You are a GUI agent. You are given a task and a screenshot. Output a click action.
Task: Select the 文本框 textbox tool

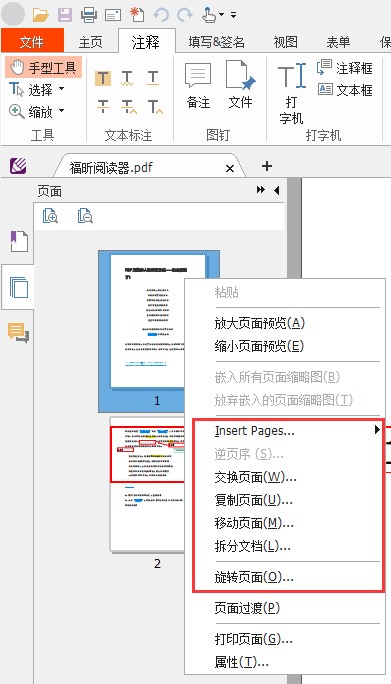coord(345,90)
